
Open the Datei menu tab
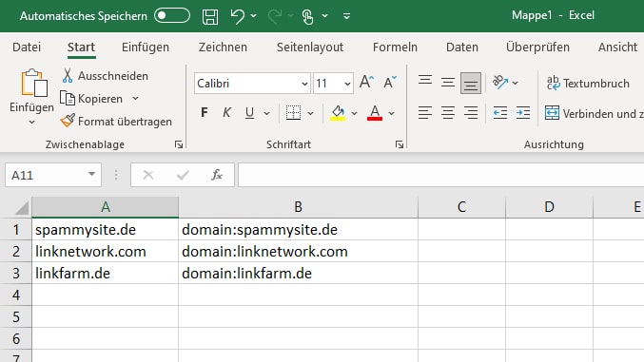[27, 48]
